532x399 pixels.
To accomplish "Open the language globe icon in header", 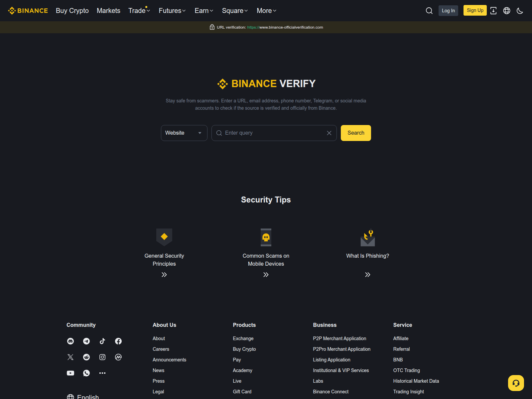I will [507, 11].
